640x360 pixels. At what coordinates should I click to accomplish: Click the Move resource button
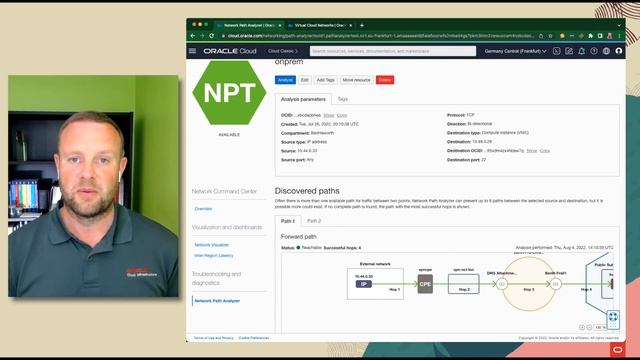pos(356,80)
